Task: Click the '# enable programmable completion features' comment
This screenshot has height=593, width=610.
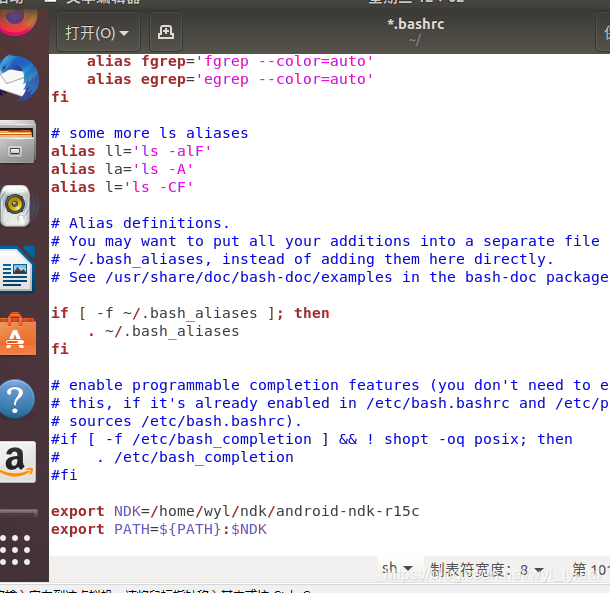Action: coord(330,385)
